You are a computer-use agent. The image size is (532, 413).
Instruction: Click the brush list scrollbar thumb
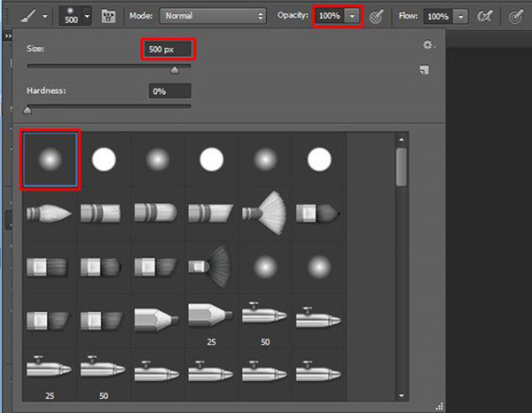coord(402,167)
